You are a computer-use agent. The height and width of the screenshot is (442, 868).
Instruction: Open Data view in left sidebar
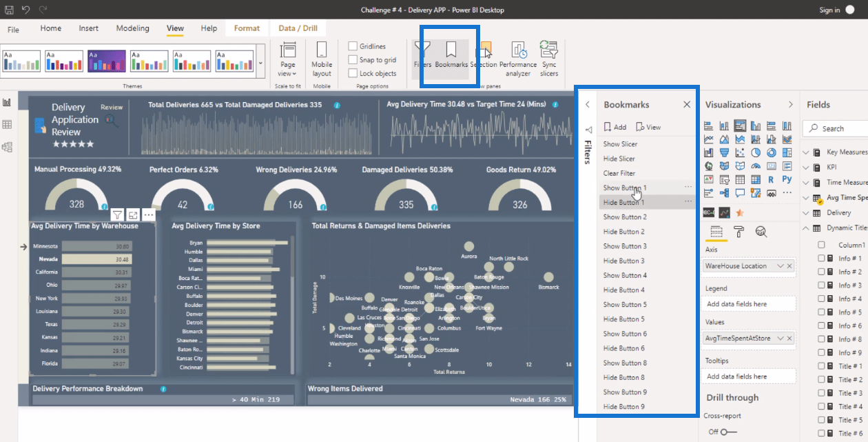8,125
